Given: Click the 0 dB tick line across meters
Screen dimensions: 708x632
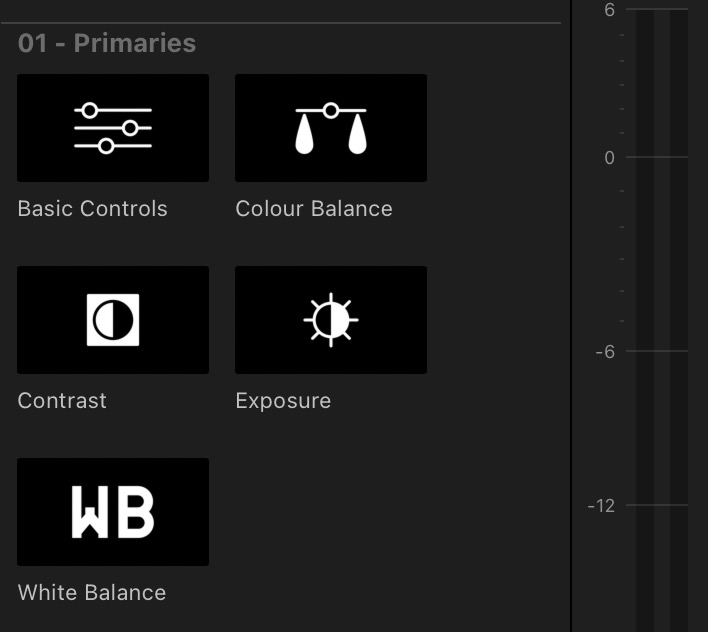Looking at the screenshot, I should 660,157.
